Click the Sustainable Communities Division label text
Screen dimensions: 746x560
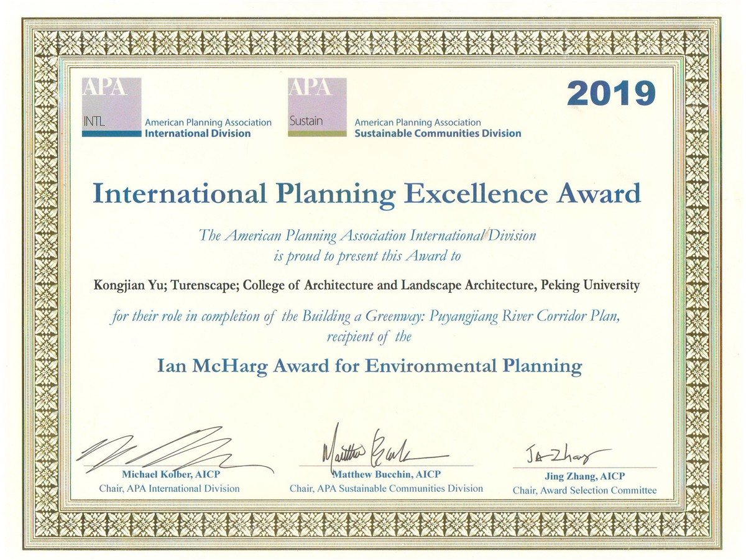pyautogui.click(x=438, y=133)
